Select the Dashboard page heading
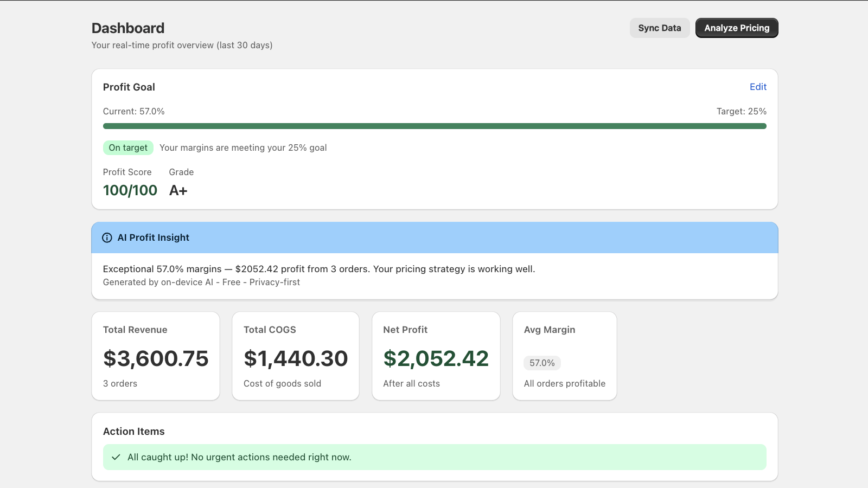The image size is (868, 488). pos(128,28)
